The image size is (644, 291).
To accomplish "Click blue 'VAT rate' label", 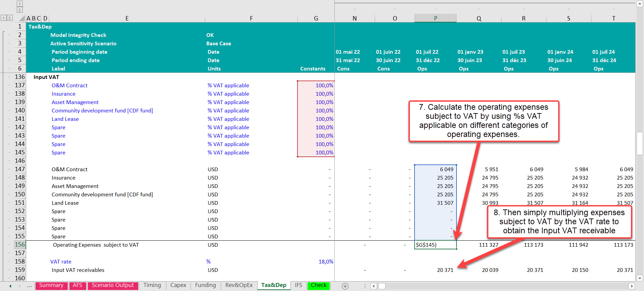I will point(61,261).
